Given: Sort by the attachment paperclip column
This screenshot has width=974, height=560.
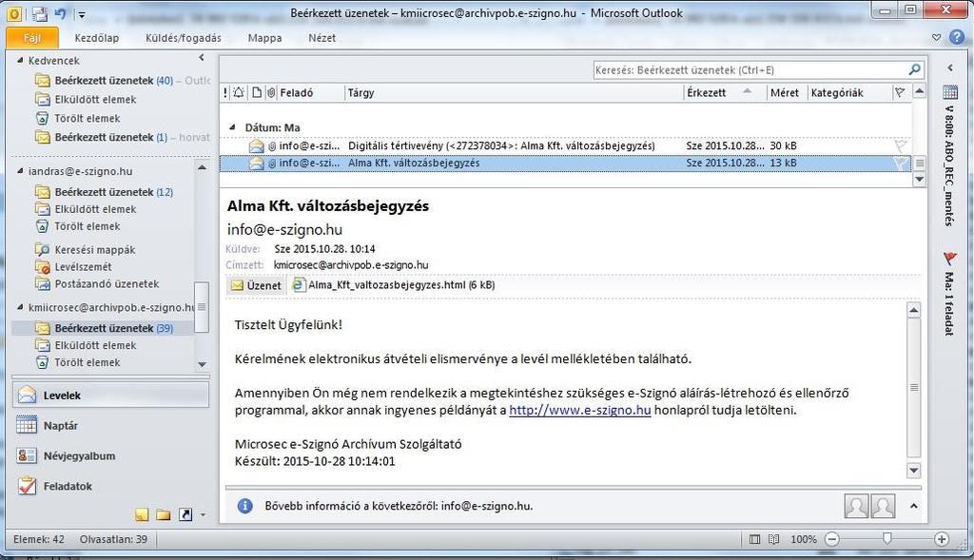Looking at the screenshot, I should point(271,93).
